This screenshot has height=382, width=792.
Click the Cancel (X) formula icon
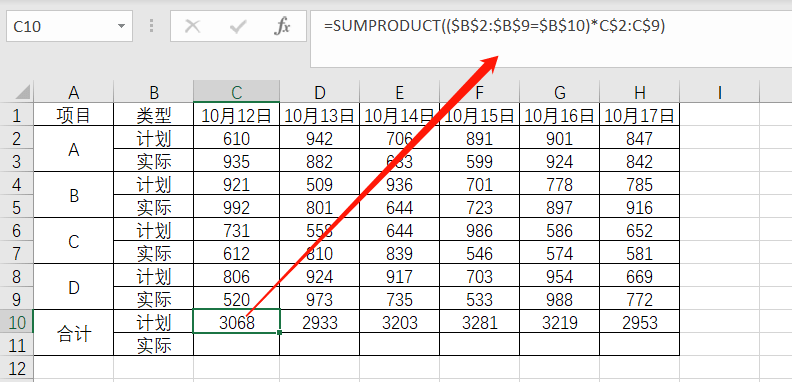point(192,26)
